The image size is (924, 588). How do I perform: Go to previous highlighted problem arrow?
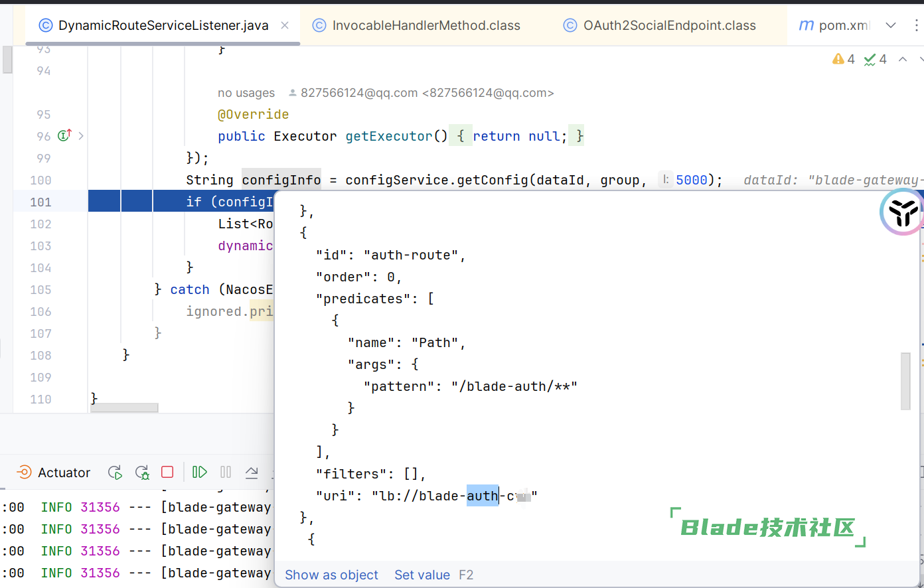tap(903, 59)
